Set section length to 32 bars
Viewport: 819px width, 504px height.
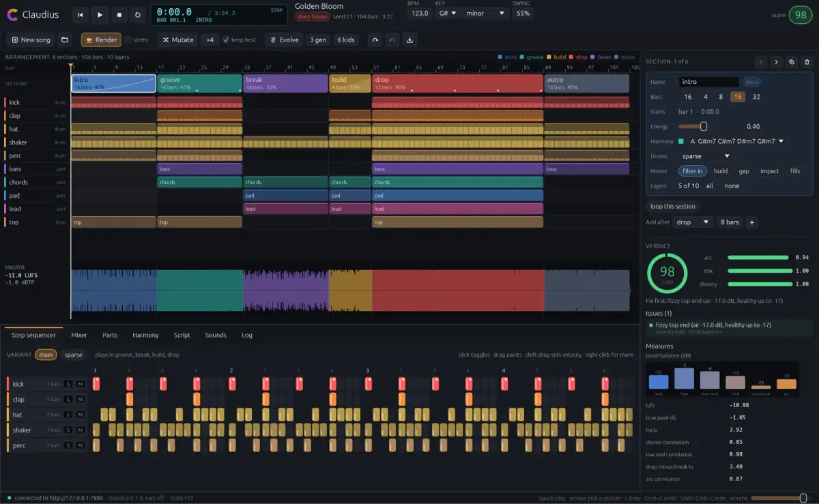(x=756, y=97)
